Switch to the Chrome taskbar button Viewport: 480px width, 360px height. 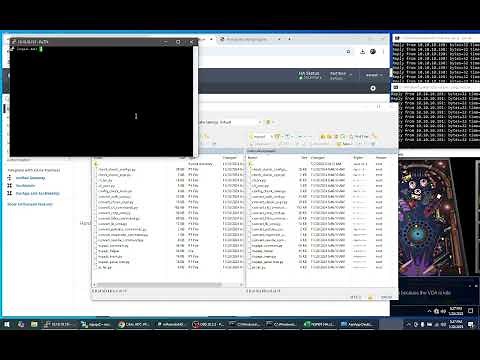point(134,324)
